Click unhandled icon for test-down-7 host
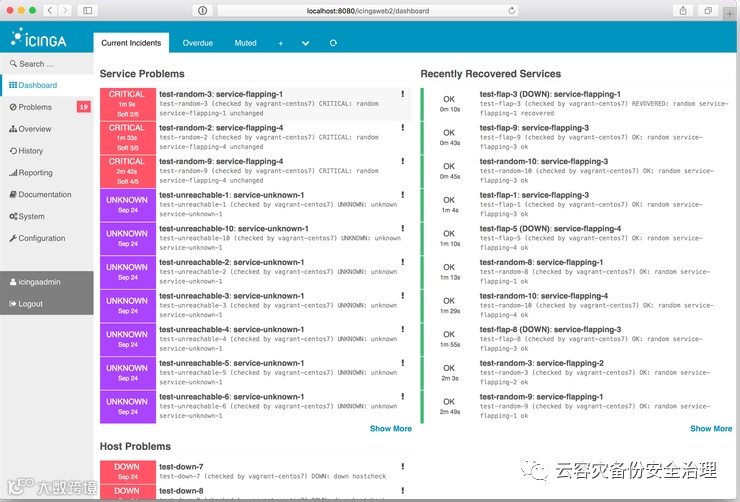740x502 pixels. (x=403, y=466)
